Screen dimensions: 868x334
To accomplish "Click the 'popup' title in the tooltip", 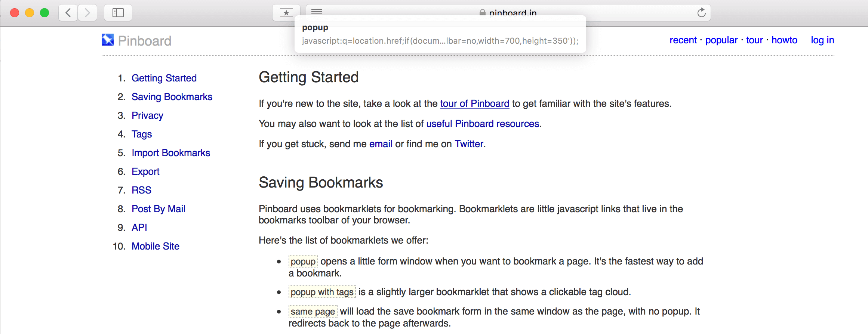I will pos(315,27).
